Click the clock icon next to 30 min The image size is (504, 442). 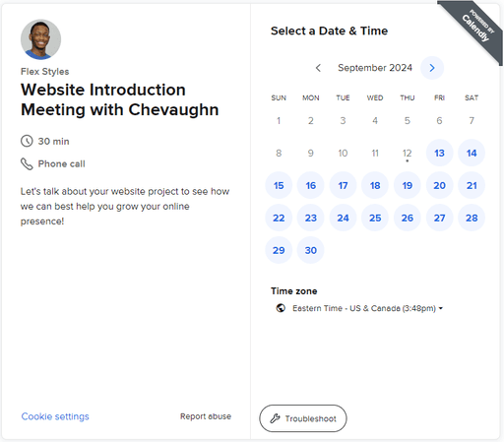click(27, 141)
